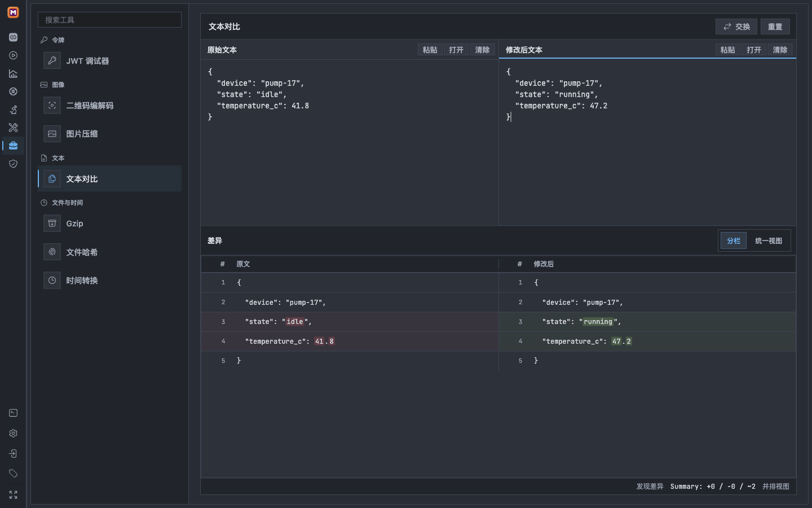Click 打开 under 修改后文本
The width and height of the screenshot is (812, 508).
(754, 50)
